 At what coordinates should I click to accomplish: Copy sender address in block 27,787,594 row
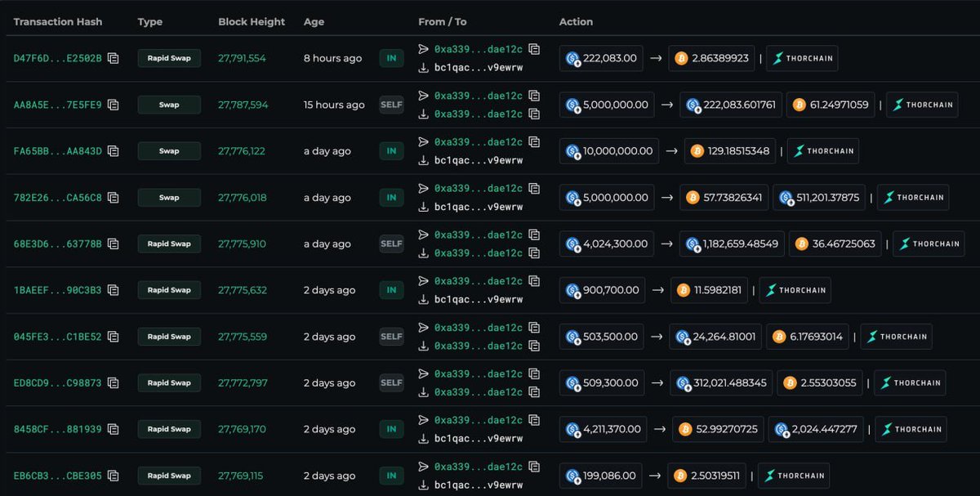534,96
